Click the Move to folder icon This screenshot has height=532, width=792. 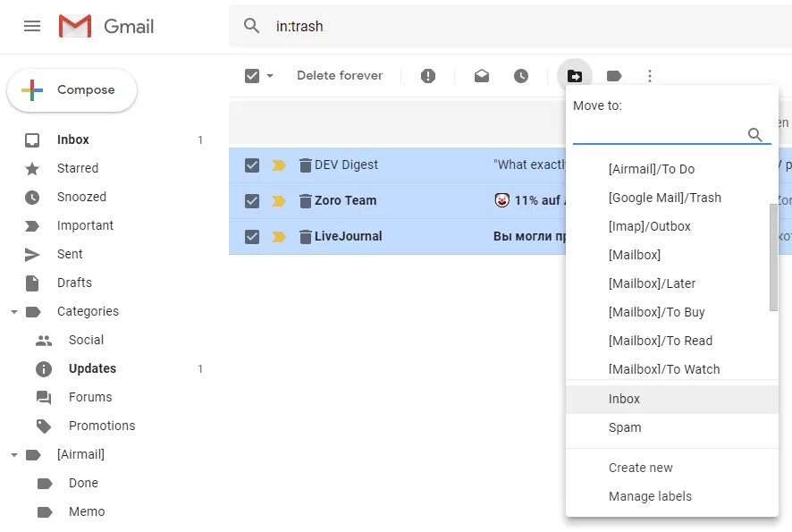(x=574, y=76)
